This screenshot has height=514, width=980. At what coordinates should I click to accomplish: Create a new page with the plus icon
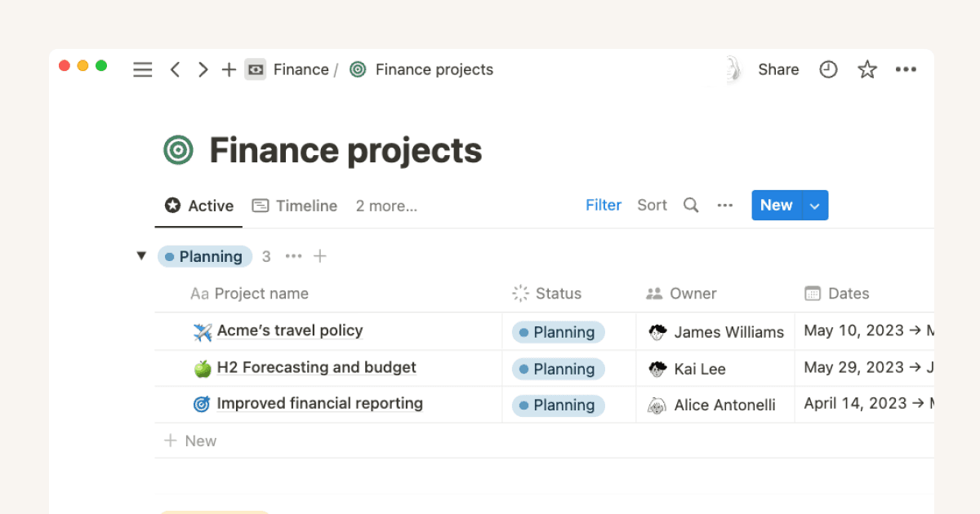pyautogui.click(x=229, y=69)
